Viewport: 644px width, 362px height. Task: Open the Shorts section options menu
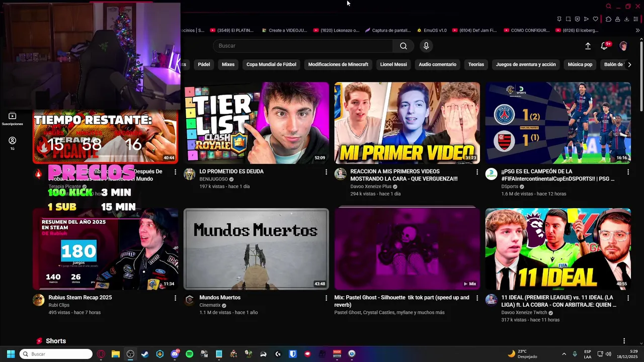624,341
